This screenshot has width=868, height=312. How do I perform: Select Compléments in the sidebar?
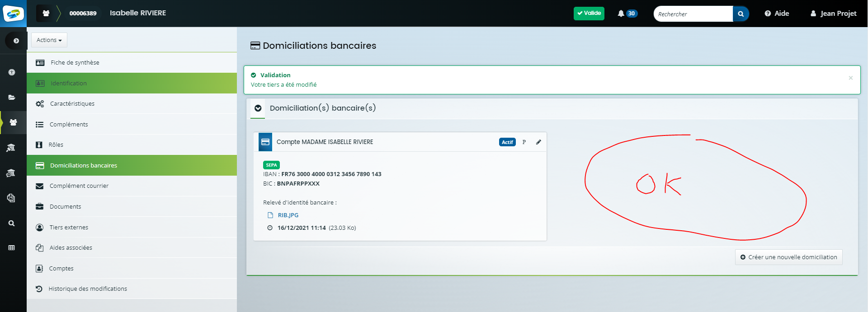(132, 124)
